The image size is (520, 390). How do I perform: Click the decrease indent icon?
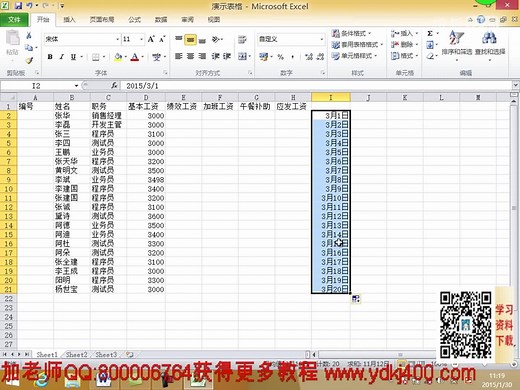click(x=215, y=56)
